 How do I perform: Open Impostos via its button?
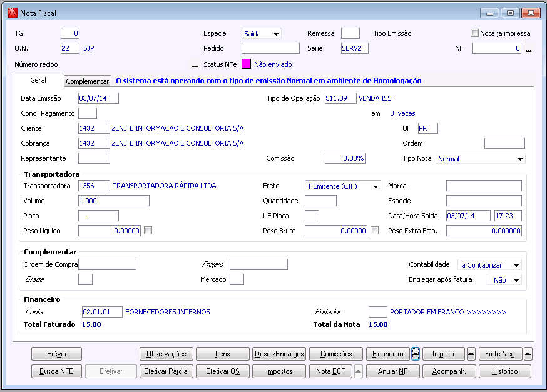[279, 371]
